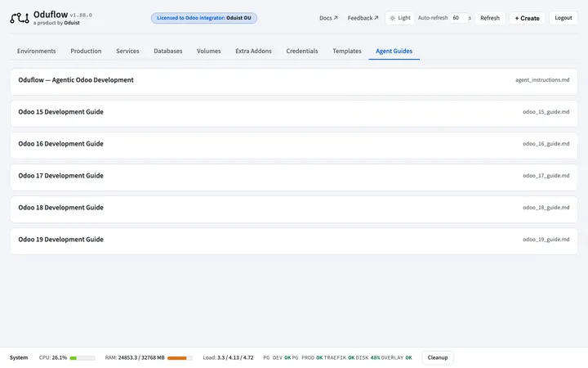The image size is (588, 368).
Task: Switch to the Credentials tab
Action: pyautogui.click(x=302, y=51)
